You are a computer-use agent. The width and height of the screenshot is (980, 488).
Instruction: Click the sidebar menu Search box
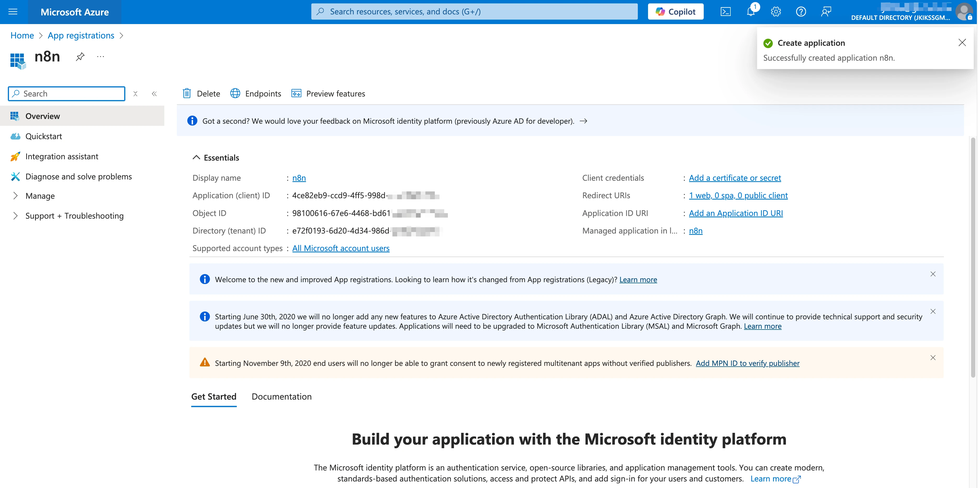pos(66,94)
